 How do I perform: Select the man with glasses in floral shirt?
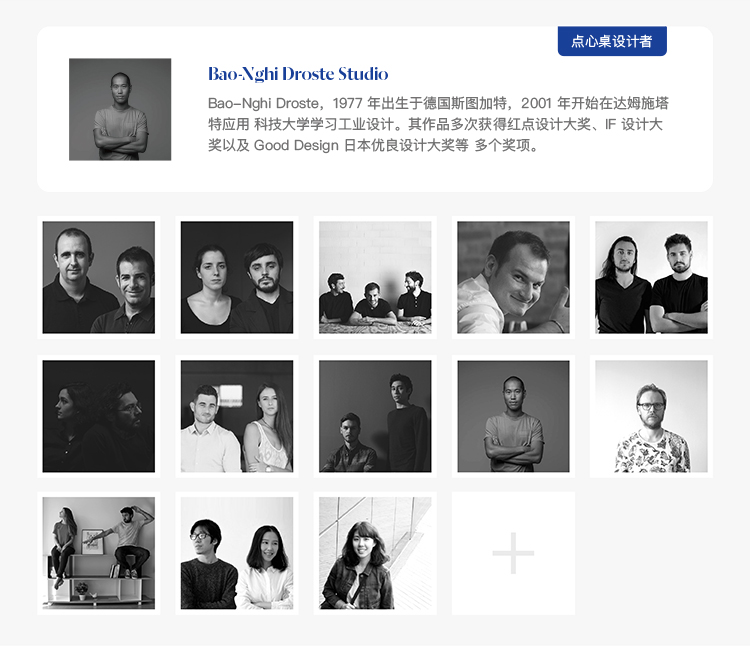(x=651, y=416)
